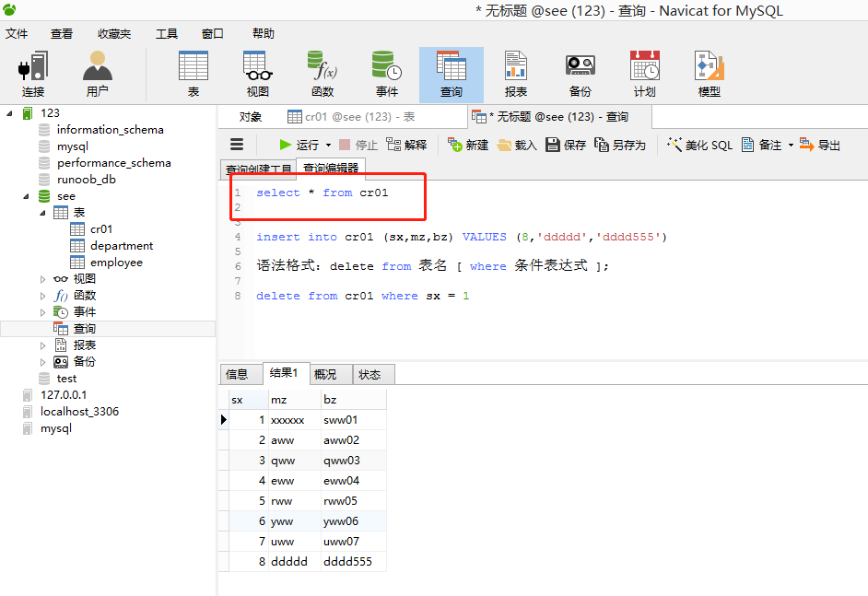The width and height of the screenshot is (868, 596).
Task: Click the 解释 explain button
Action: (407, 145)
